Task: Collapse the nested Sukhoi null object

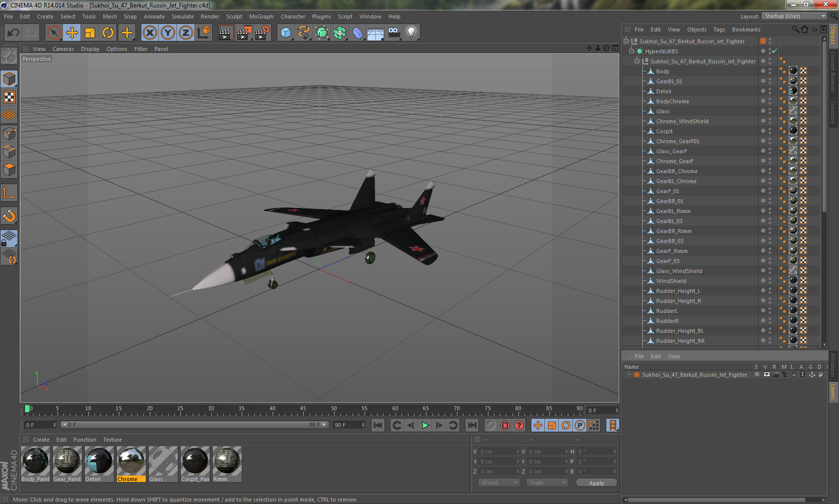Action: tap(637, 61)
